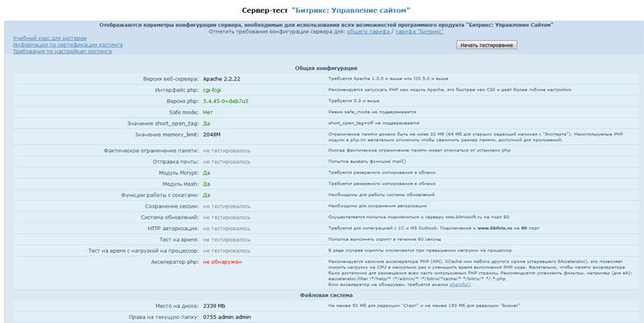Click the "Требуется 5.3 и выше" requirement note
The width and height of the screenshot is (644, 323).
tap(353, 101)
